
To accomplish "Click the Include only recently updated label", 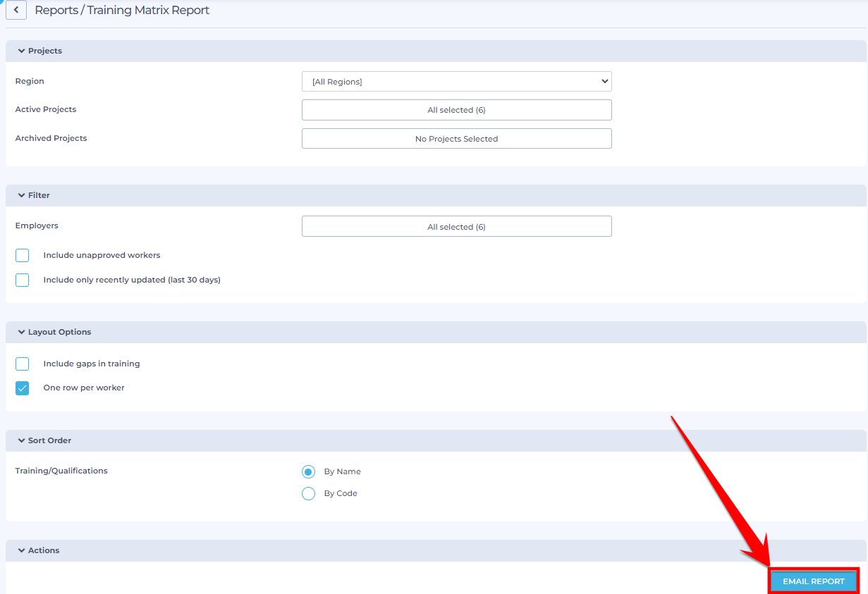I will tap(132, 280).
